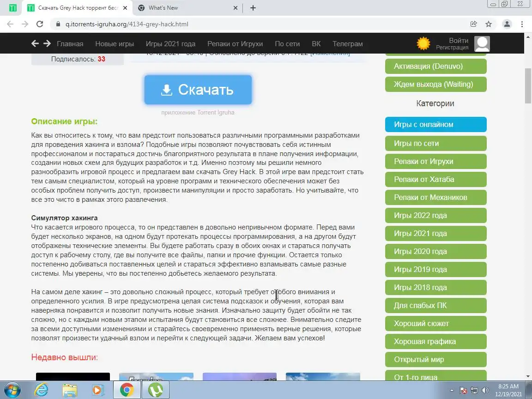Click the Action Center flag tray icon
Viewport: 532px width, 399px height.
(463, 391)
